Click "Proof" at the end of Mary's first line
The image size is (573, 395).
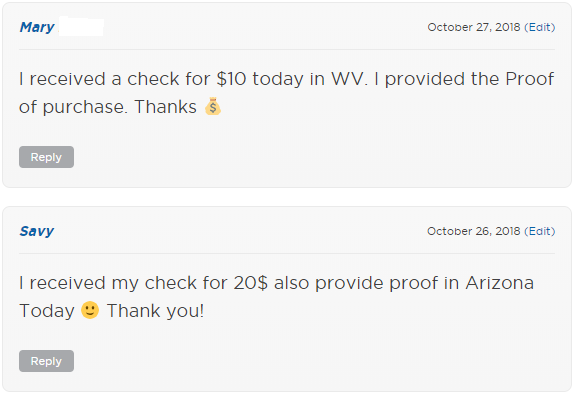point(530,79)
